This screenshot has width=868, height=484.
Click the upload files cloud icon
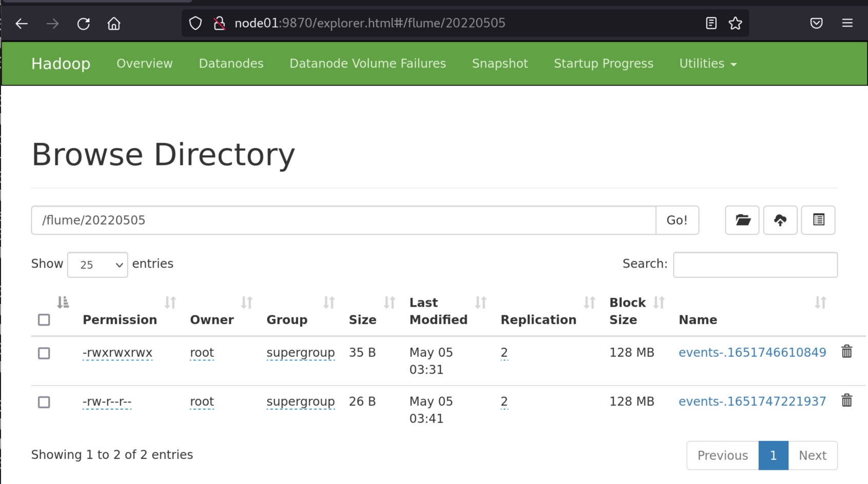(x=780, y=220)
